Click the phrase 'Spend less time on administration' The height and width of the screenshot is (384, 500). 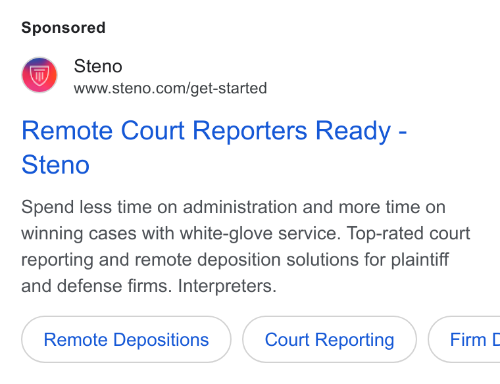tap(159, 207)
